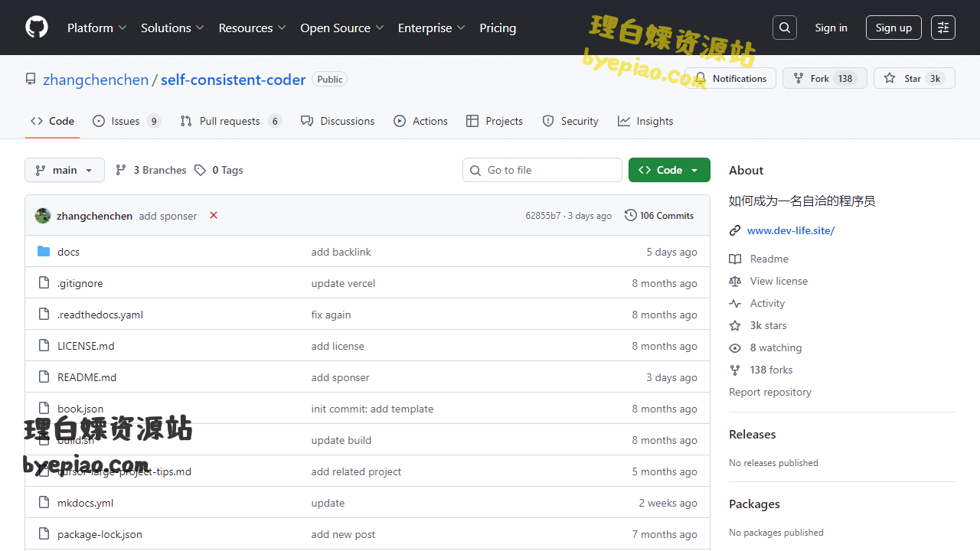Open the book.json file

(80, 409)
